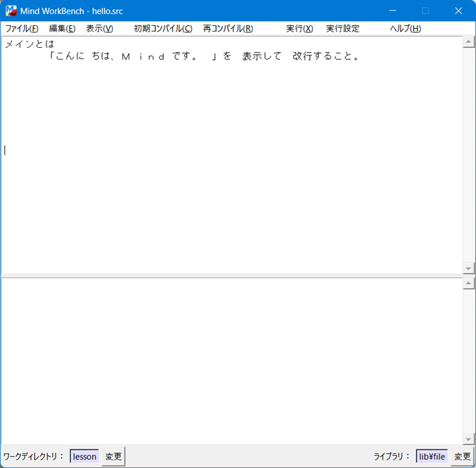
Task: Click the editor pane scroll down arrow
Action: [x=468, y=268]
